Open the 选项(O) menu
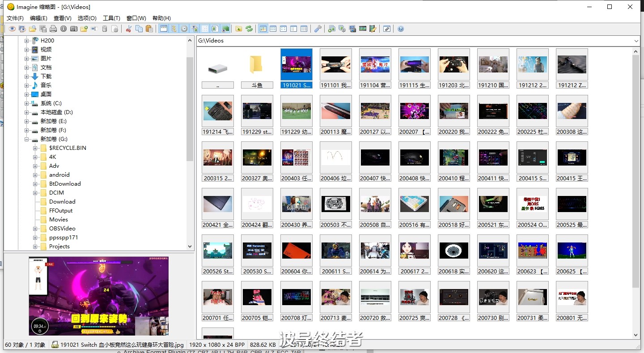The height and width of the screenshot is (353, 644). pyautogui.click(x=87, y=18)
